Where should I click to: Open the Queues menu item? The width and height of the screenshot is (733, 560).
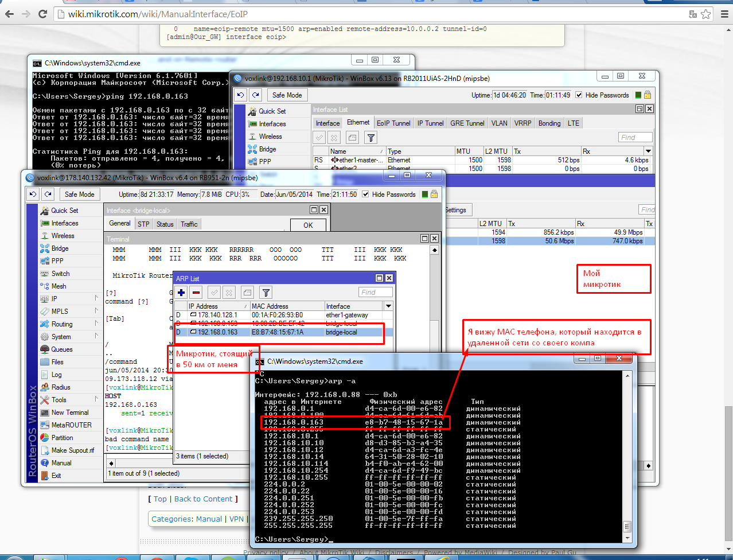[62, 349]
